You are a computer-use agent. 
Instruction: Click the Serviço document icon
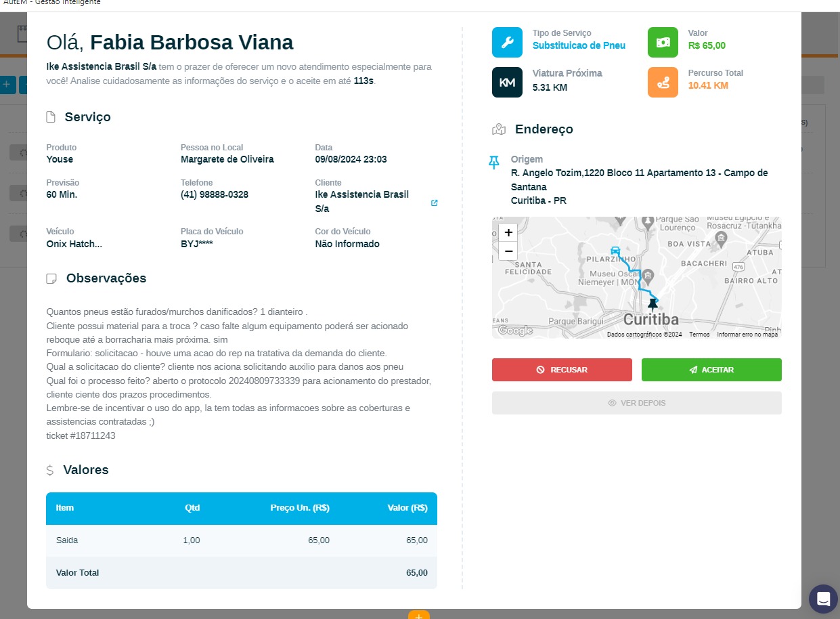point(51,117)
